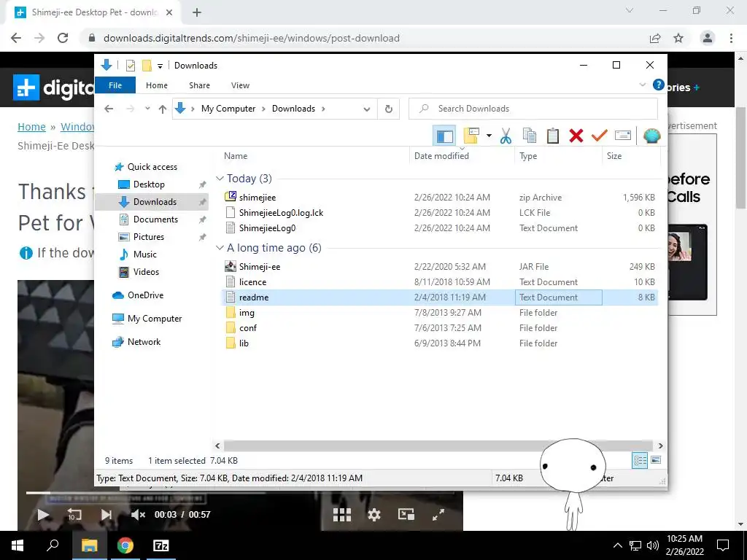The height and width of the screenshot is (560, 747).
Task: Click the new folder icon in toolbar
Action: [471, 136]
